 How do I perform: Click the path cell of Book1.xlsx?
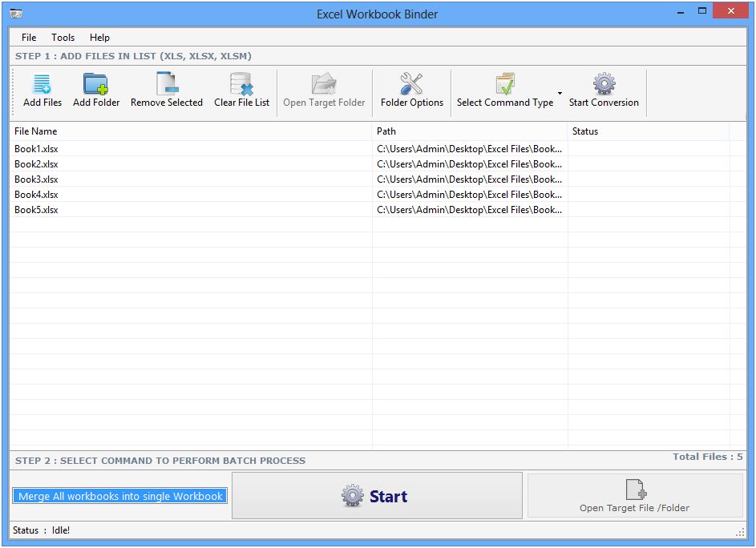point(470,149)
